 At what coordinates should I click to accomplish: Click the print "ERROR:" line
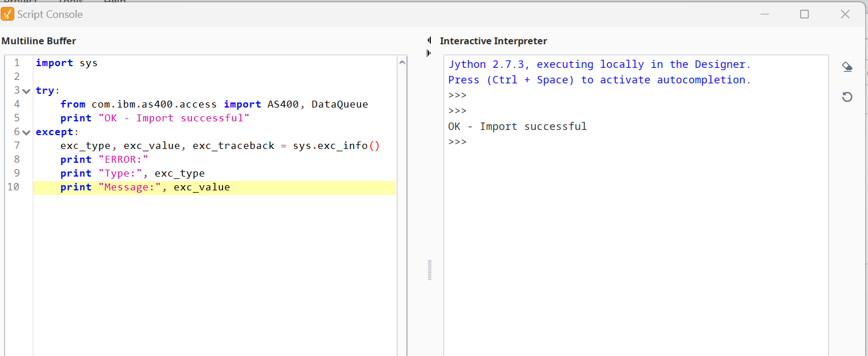[104, 159]
